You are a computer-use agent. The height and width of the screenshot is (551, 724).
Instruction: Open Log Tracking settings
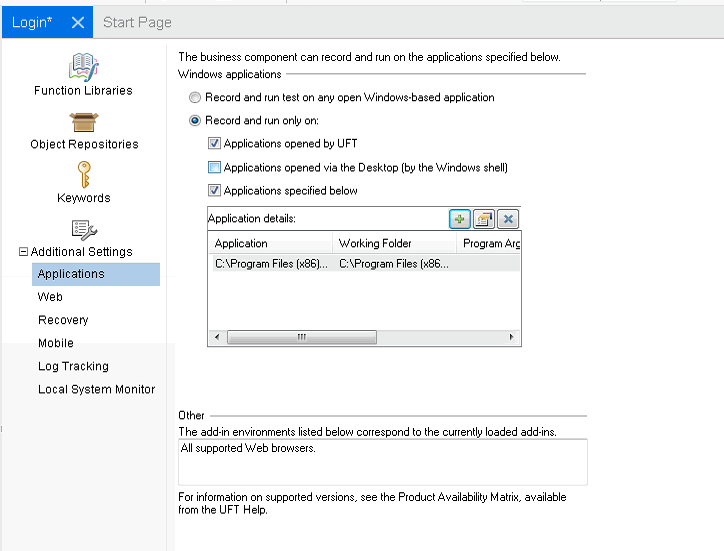pos(73,366)
